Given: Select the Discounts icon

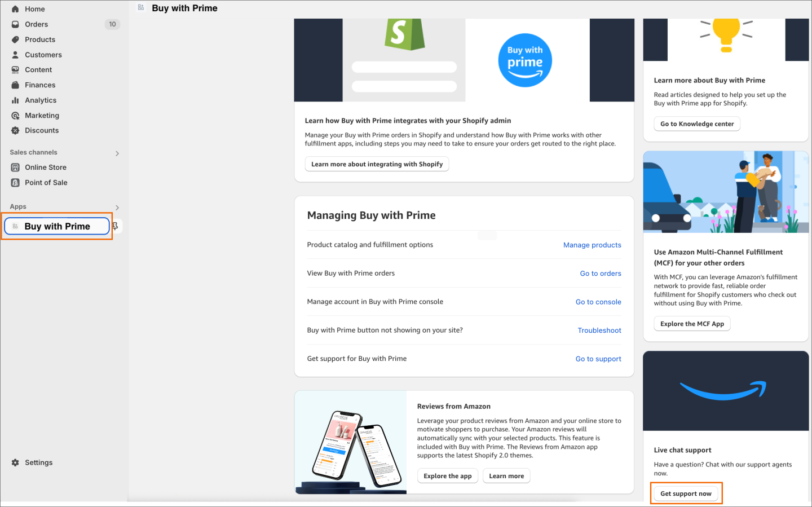Looking at the screenshot, I should (15, 130).
